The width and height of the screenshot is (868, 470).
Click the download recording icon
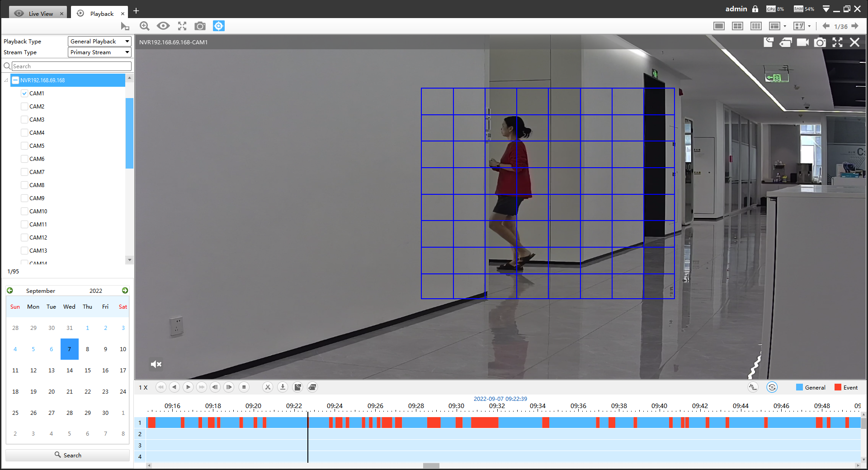tap(283, 387)
